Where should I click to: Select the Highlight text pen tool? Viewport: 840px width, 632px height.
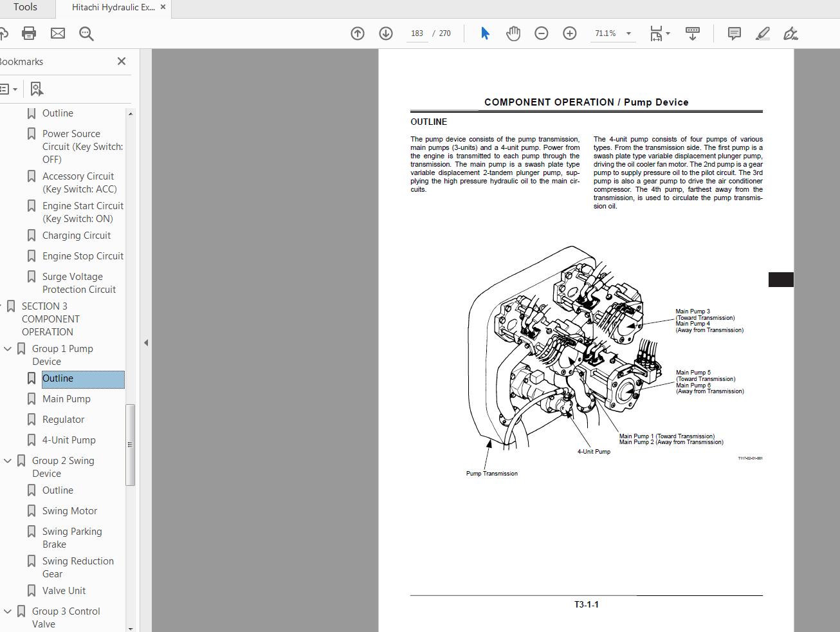(x=762, y=33)
